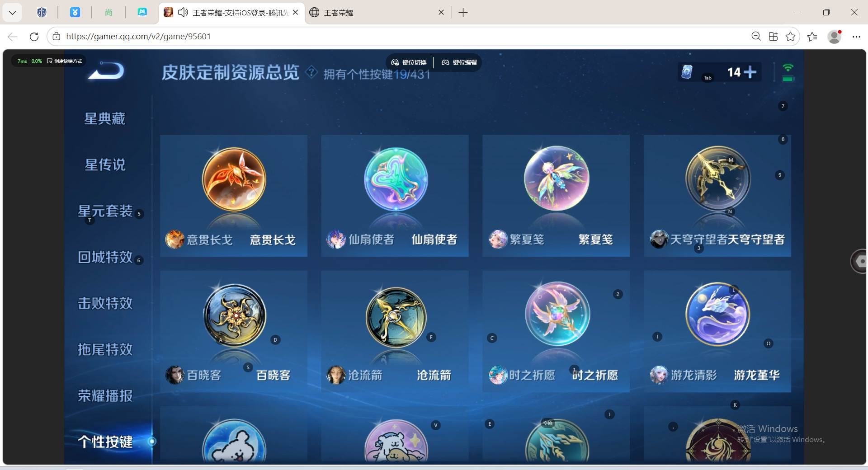Image resolution: width=868 pixels, height=470 pixels.
Task: Open help question mark beside title
Action: [311, 71]
